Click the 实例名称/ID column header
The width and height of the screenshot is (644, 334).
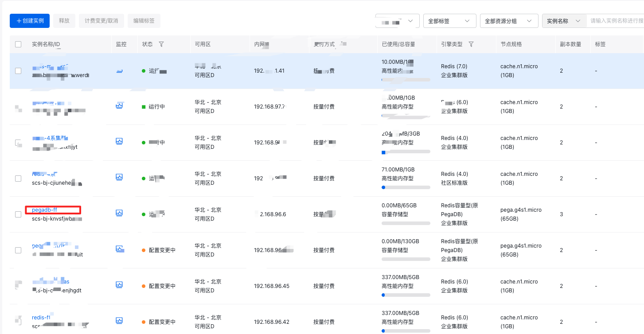click(46, 44)
